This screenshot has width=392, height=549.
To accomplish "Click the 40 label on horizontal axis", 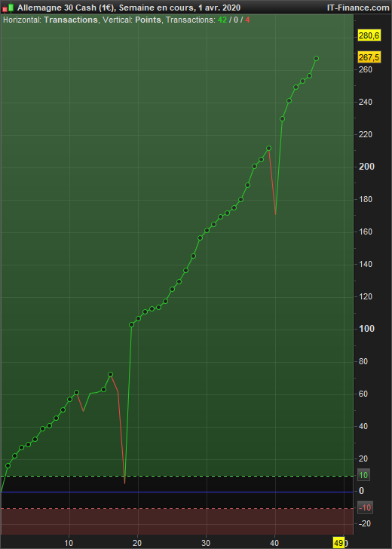I will point(274,543).
